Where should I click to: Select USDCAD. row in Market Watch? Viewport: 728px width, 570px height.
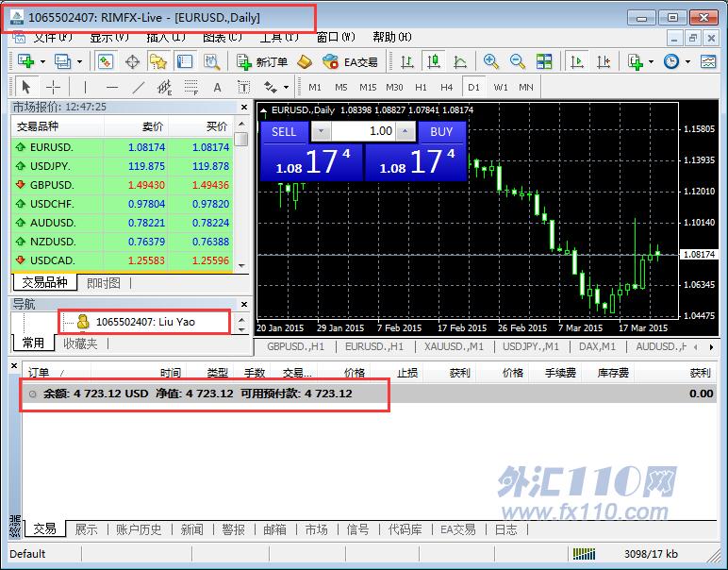[x=122, y=260]
